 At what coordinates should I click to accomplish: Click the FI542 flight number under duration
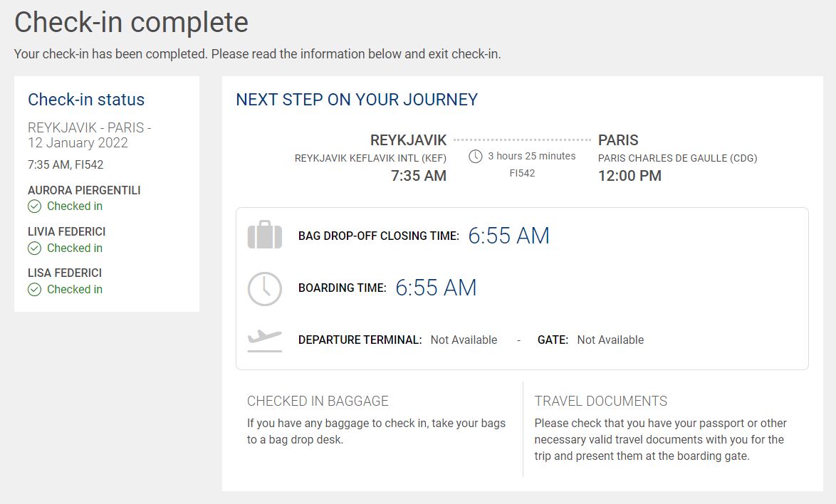click(x=522, y=173)
